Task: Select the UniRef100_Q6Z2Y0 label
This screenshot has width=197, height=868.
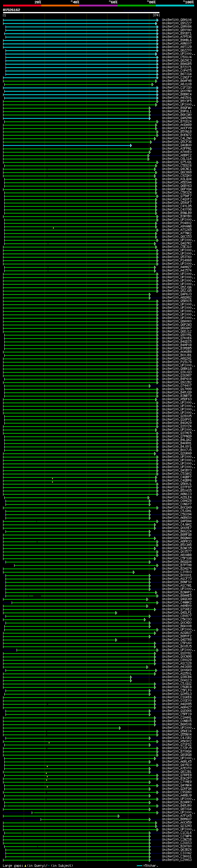Action: (x=176, y=50)
